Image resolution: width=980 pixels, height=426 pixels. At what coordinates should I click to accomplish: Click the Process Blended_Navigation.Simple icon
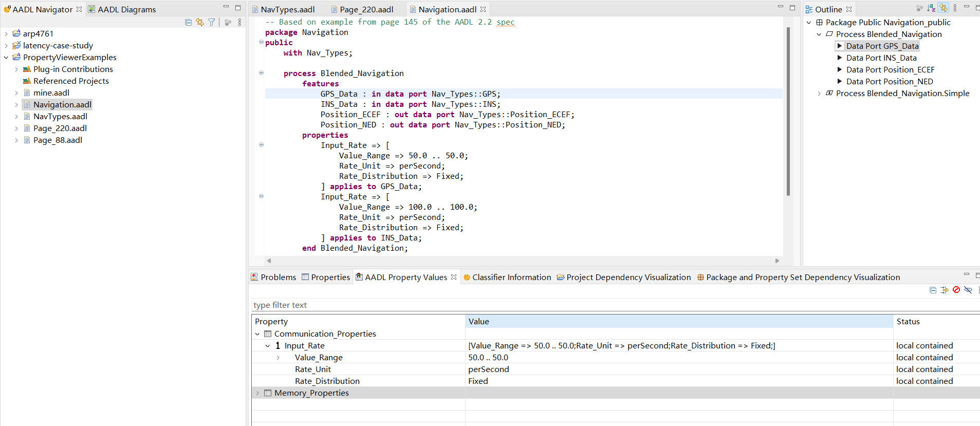pos(829,93)
